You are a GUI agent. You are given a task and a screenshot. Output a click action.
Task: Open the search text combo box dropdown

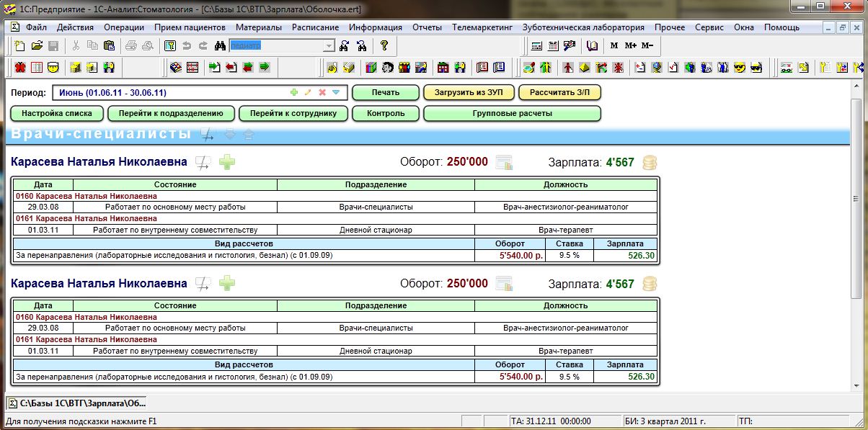(x=329, y=46)
